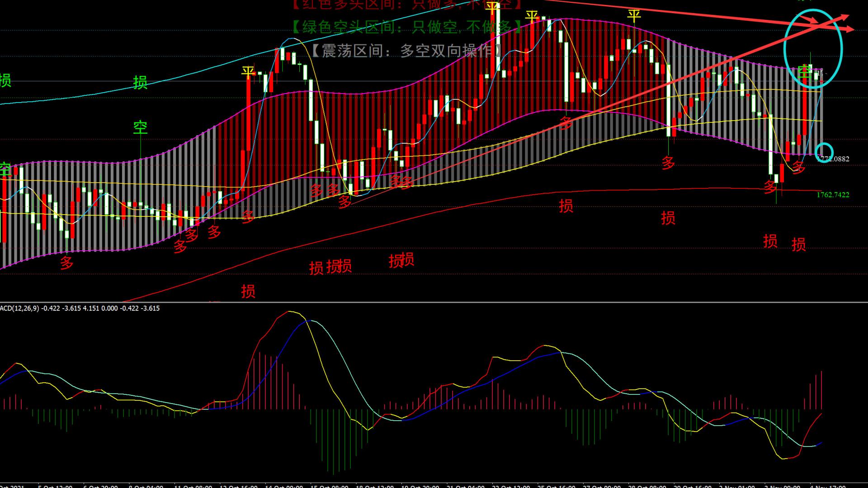Click the red 多 signal at the 3 Nov low
The image size is (868, 488).
pos(770,187)
